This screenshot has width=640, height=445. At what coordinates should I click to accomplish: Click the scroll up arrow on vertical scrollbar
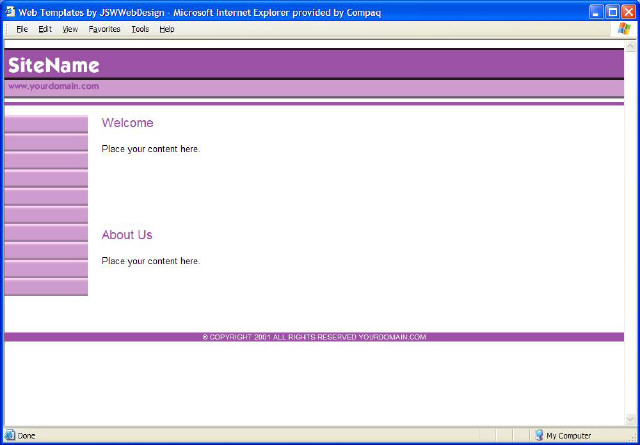coord(630,46)
